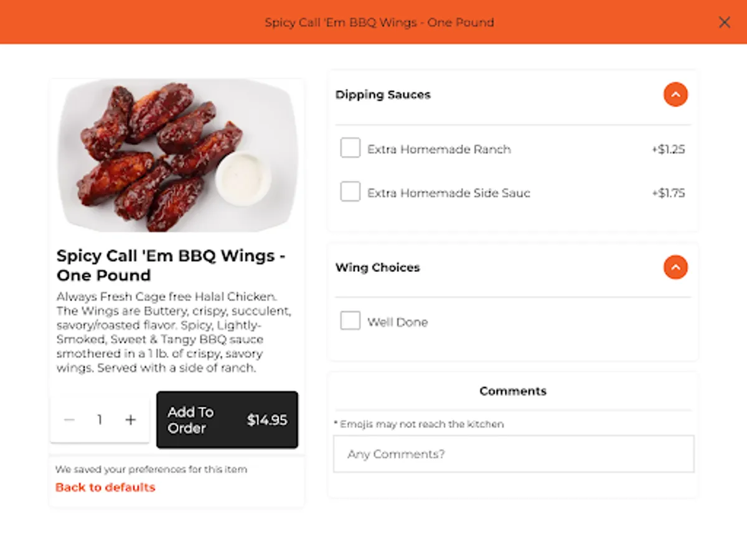Viewport: 747px width, 560px height.
Task: Click the Back to defaults link
Action: tap(105, 487)
